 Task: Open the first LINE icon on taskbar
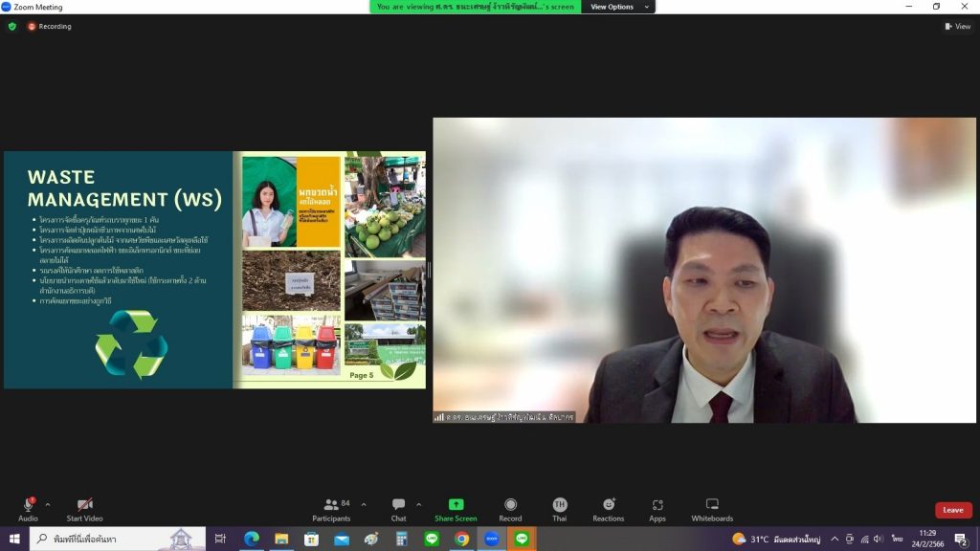432,539
